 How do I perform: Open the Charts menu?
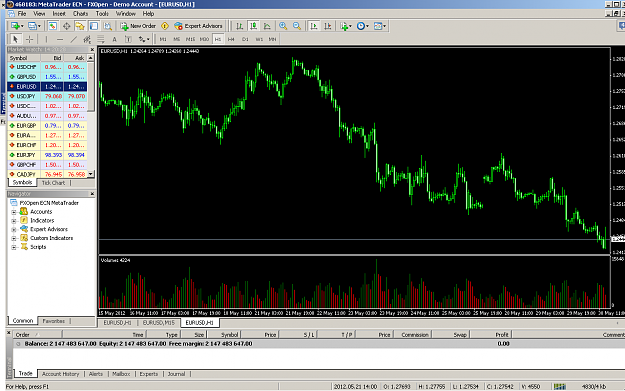click(80, 14)
